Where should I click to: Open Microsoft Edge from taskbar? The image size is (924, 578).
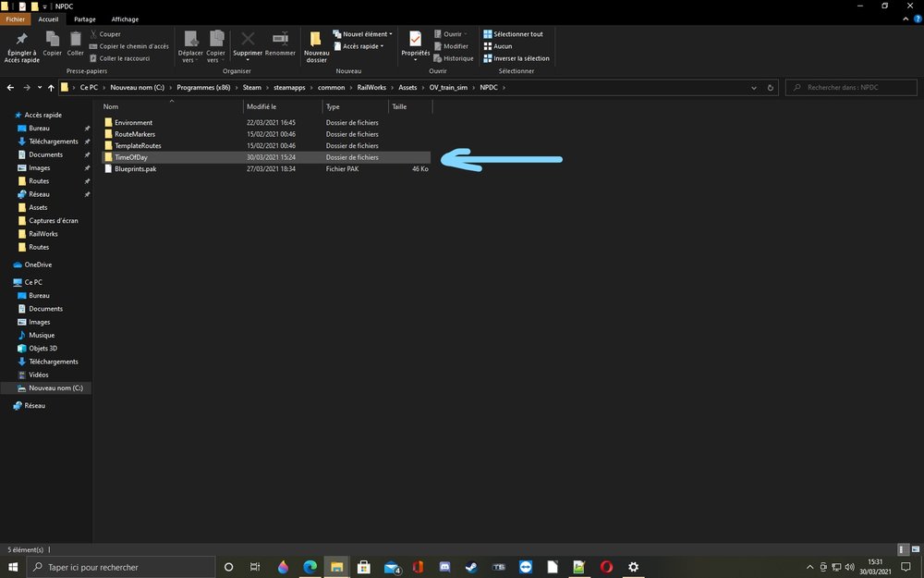point(310,568)
